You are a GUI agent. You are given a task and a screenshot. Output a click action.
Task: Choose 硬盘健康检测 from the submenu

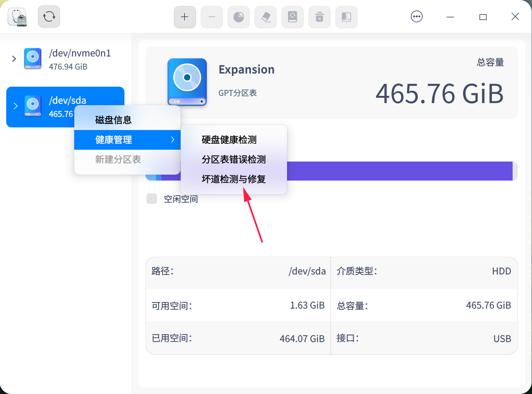point(234,140)
